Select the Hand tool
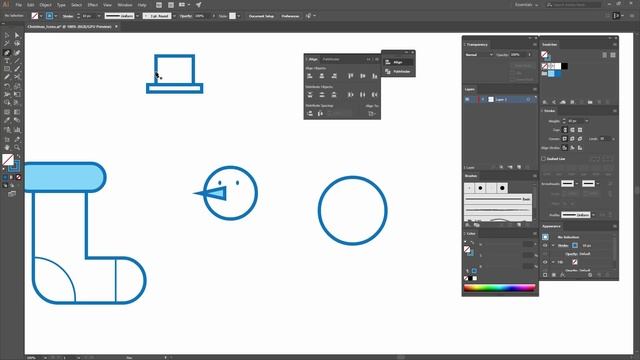The image size is (640, 360). [x=7, y=147]
